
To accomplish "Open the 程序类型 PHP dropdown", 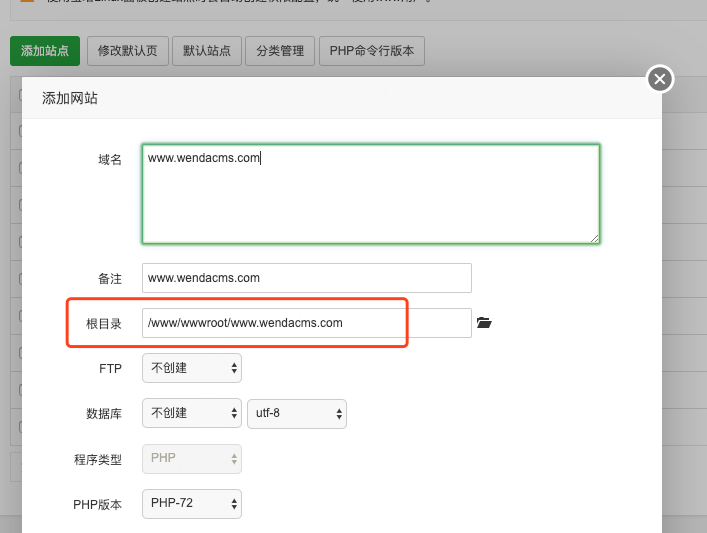I will [x=192, y=459].
